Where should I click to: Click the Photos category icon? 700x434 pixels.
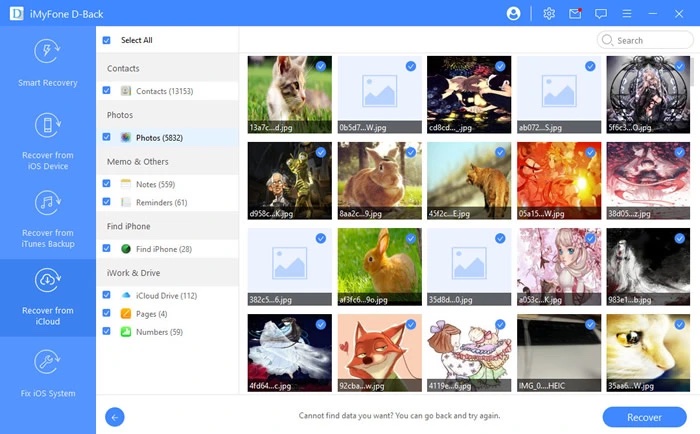coord(126,138)
